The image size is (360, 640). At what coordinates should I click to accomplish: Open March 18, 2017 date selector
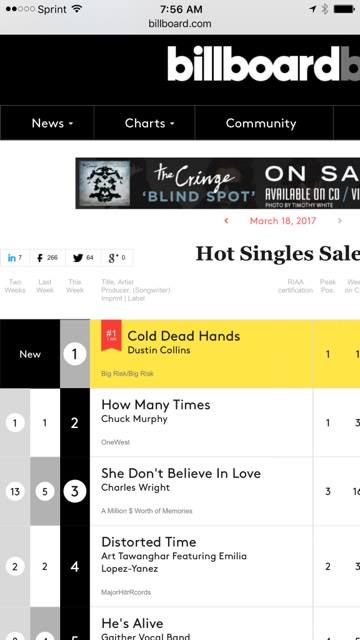tap(283, 221)
